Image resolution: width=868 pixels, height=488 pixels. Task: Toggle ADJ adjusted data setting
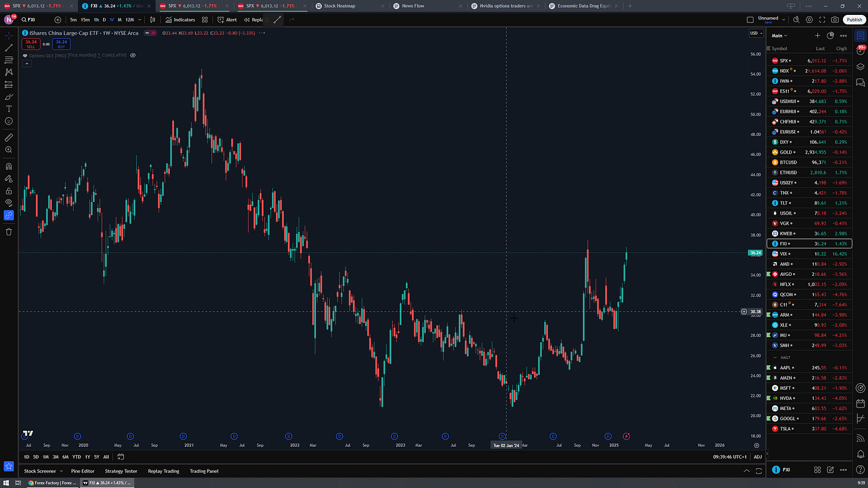(x=757, y=457)
